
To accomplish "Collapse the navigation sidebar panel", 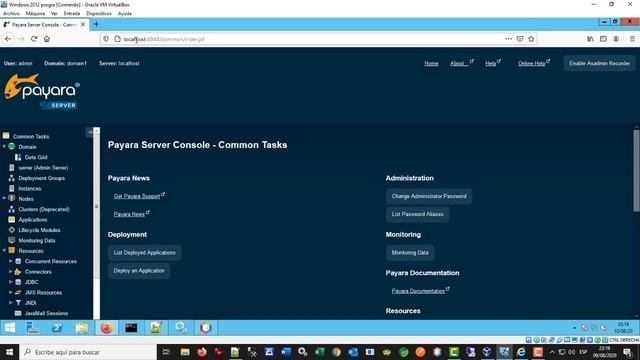I will tap(89, 132).
